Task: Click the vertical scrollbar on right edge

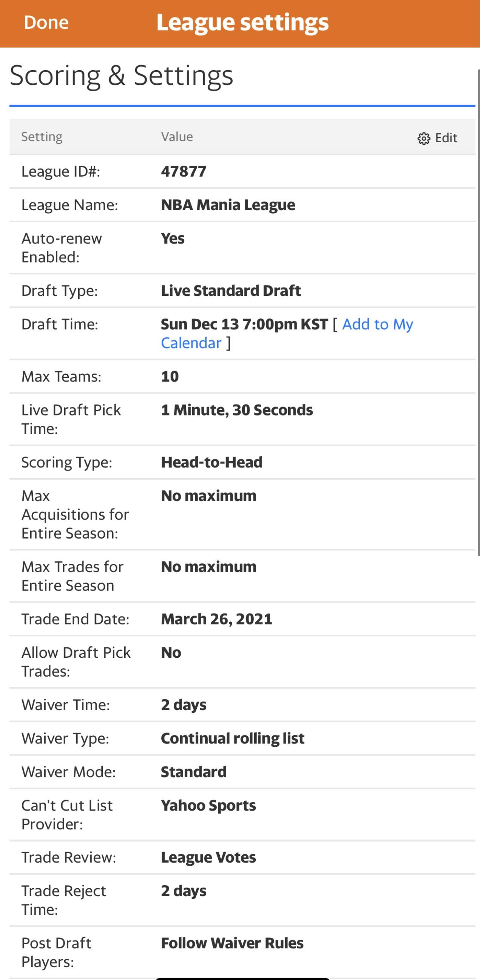Action: point(478,312)
